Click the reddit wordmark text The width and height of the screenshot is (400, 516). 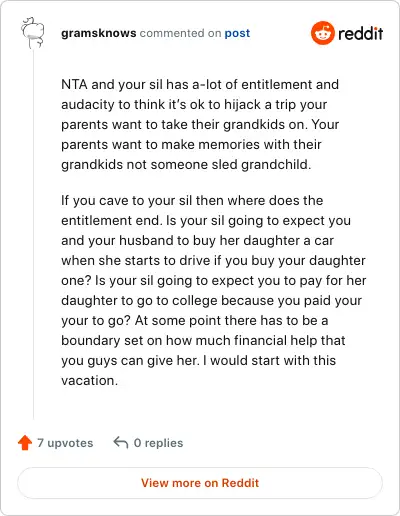(x=361, y=33)
